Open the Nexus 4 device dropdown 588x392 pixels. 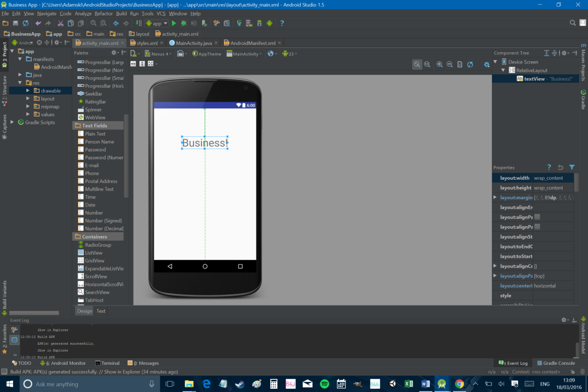158,54
